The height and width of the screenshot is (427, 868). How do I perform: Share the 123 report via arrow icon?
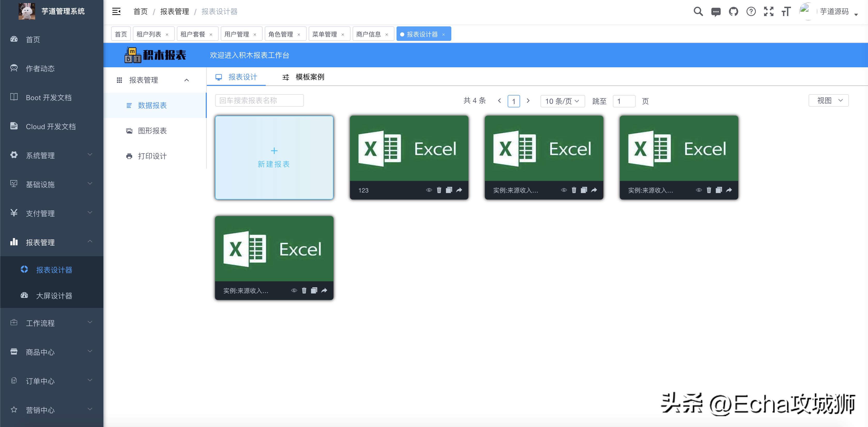pyautogui.click(x=459, y=190)
